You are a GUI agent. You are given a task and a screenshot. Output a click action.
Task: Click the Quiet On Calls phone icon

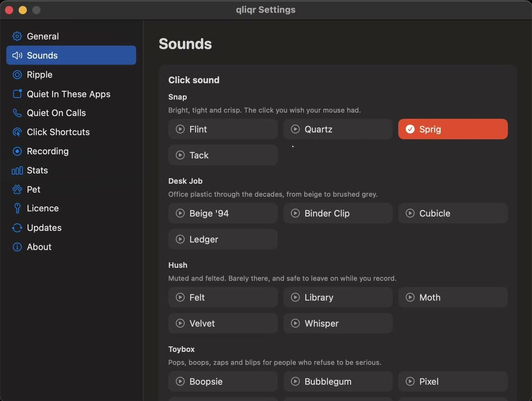click(x=17, y=113)
